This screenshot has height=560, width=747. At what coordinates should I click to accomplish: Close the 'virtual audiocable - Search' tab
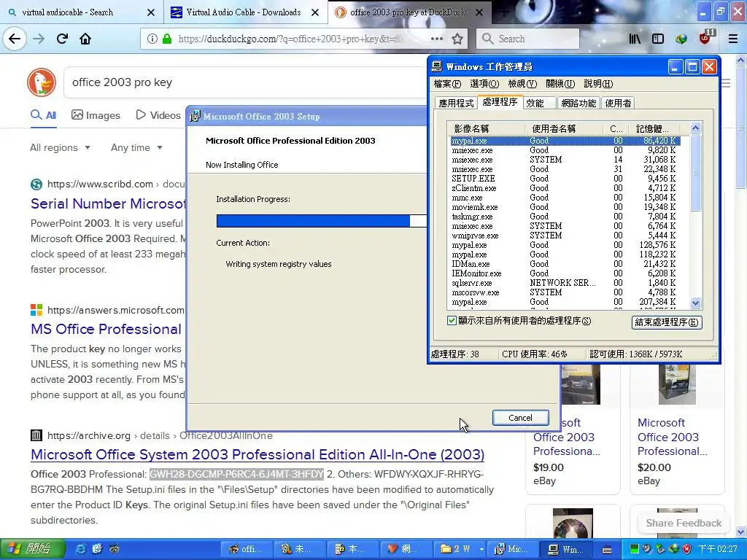pyautogui.click(x=150, y=12)
